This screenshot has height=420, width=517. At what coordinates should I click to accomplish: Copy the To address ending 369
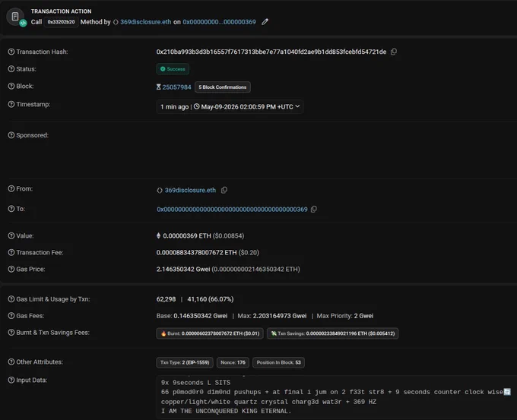click(x=314, y=209)
